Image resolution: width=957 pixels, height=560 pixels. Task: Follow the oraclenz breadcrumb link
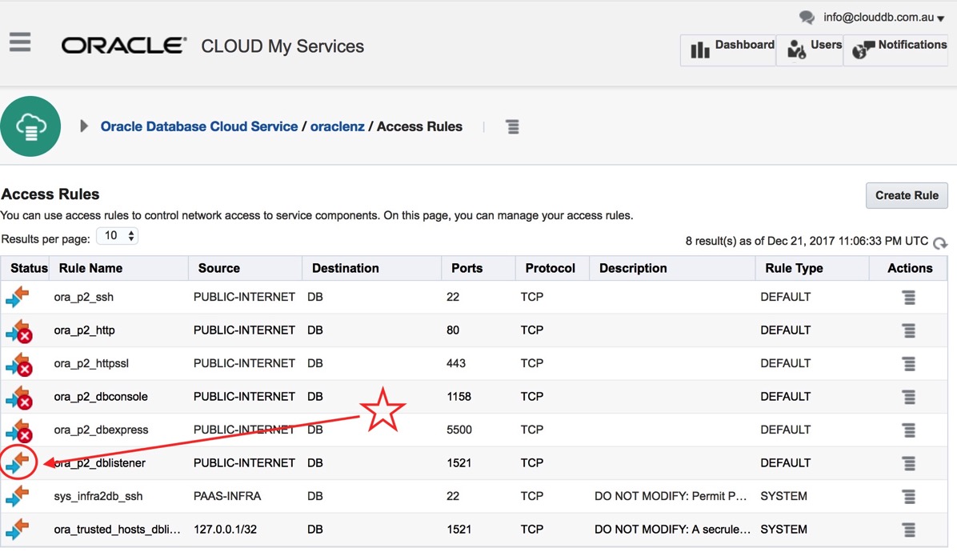(x=337, y=126)
